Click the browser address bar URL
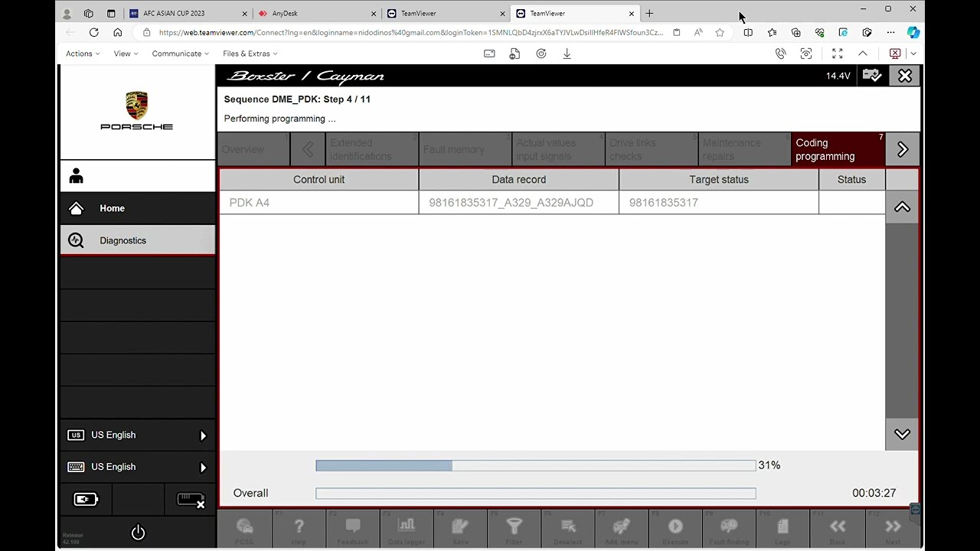The height and width of the screenshot is (551, 980). click(411, 32)
